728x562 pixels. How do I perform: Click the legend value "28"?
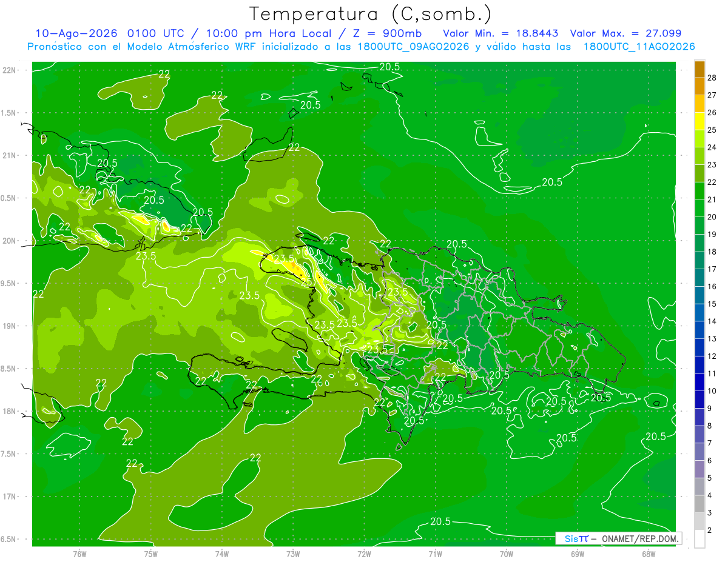[712, 78]
